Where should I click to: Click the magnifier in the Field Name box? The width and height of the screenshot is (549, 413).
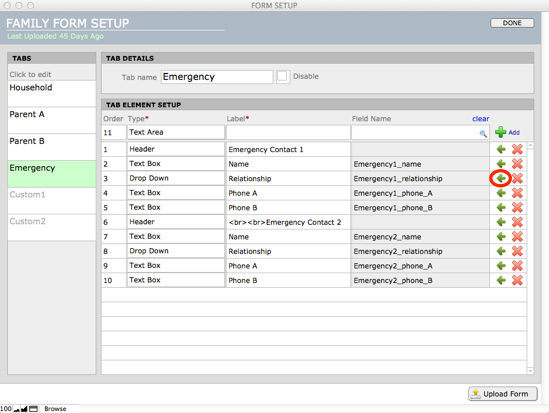coord(483,133)
